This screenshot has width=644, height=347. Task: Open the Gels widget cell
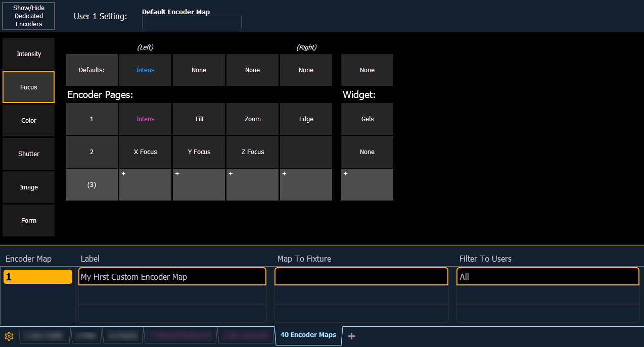tap(367, 119)
